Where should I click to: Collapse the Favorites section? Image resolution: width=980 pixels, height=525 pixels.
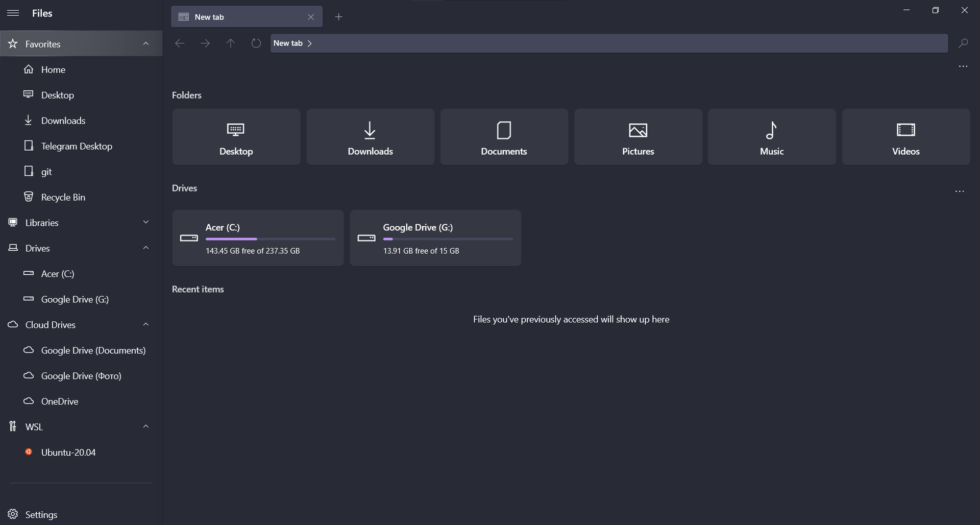pyautogui.click(x=146, y=43)
